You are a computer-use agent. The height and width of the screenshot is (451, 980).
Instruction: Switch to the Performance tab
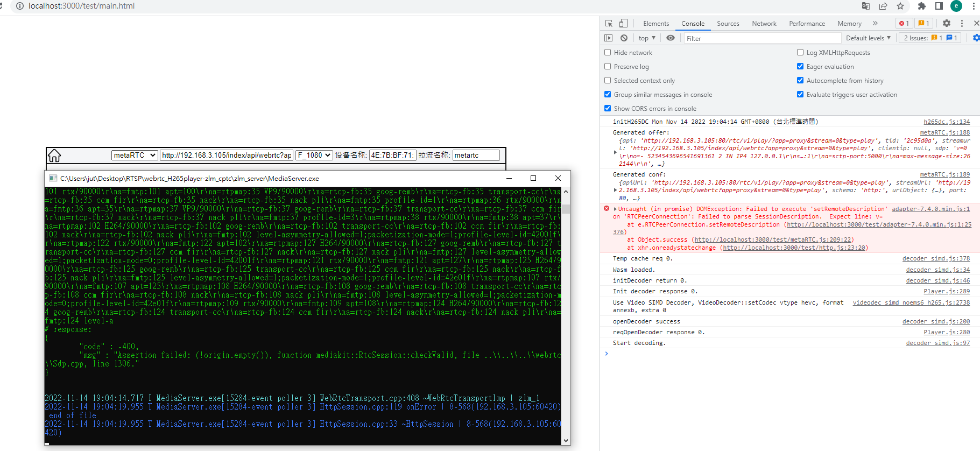[807, 23]
